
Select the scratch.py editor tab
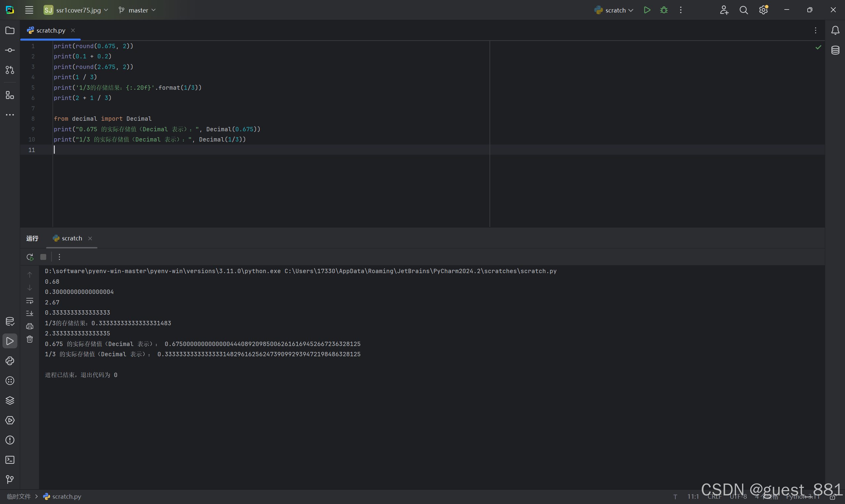(x=50, y=31)
